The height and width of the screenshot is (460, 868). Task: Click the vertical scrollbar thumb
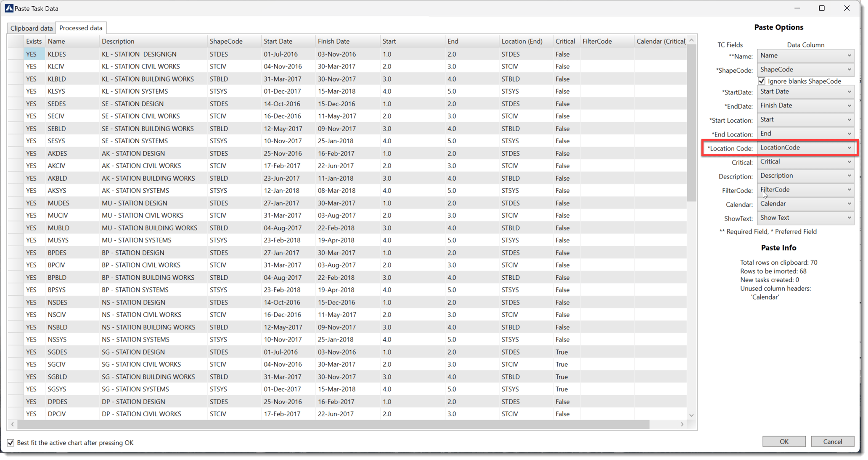692,122
